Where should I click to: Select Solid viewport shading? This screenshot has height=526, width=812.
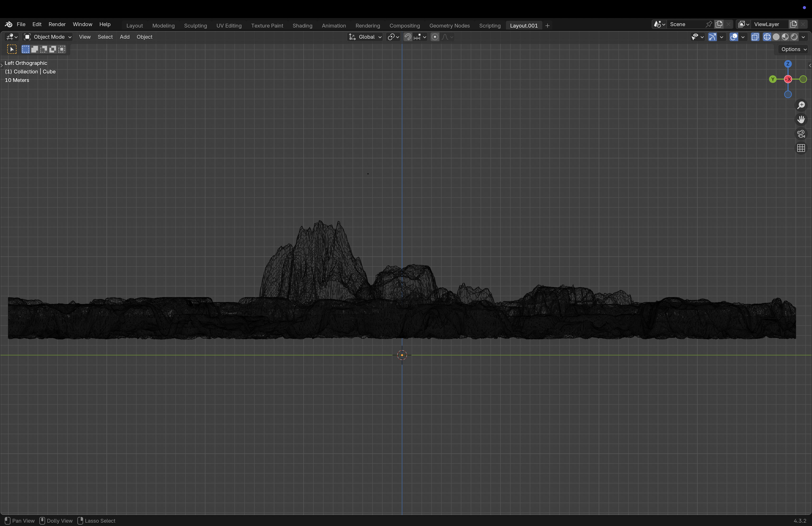[x=776, y=37]
